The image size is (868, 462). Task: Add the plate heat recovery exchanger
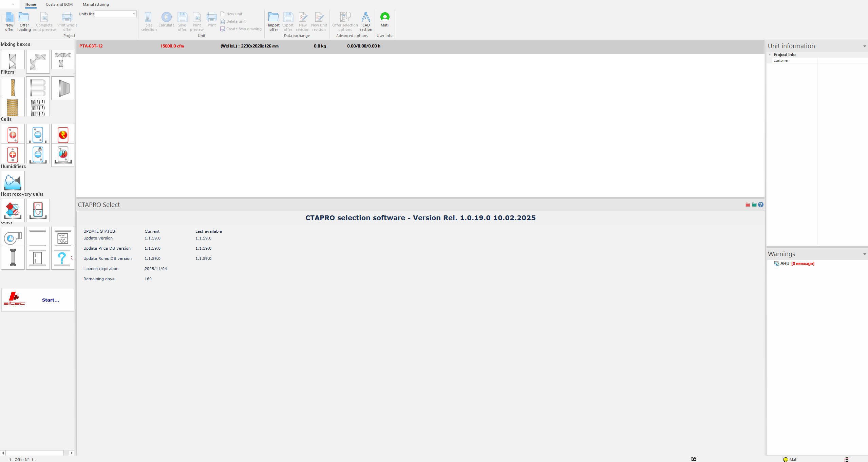pyautogui.click(x=13, y=210)
